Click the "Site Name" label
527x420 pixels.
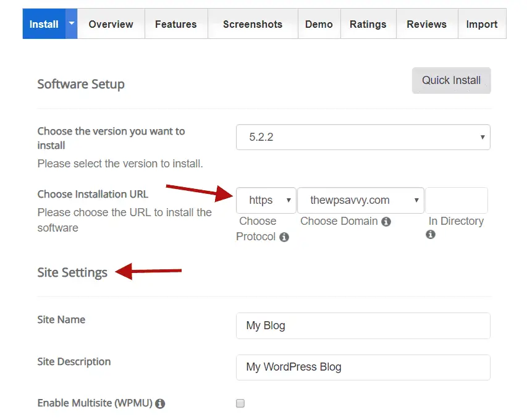pyautogui.click(x=61, y=319)
